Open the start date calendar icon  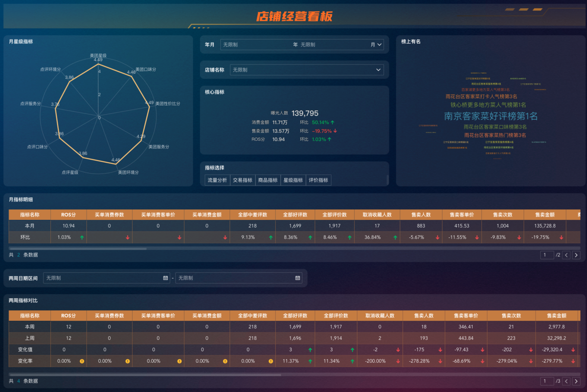165,278
